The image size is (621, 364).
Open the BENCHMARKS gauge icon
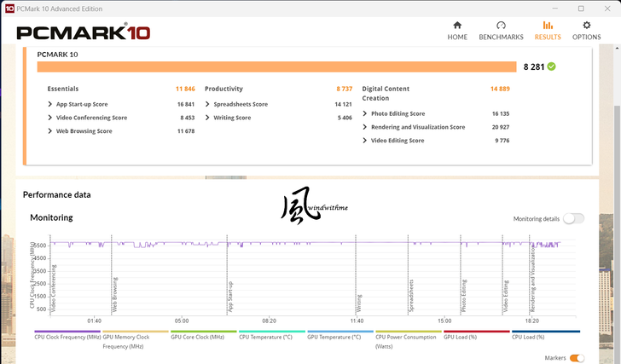coord(501,26)
